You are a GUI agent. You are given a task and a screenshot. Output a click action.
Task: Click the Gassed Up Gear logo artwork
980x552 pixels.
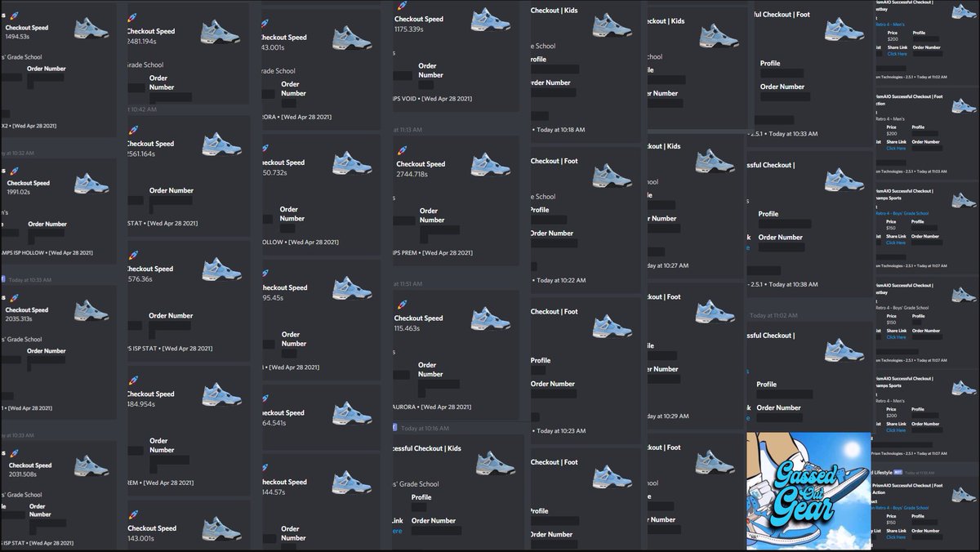pos(808,490)
